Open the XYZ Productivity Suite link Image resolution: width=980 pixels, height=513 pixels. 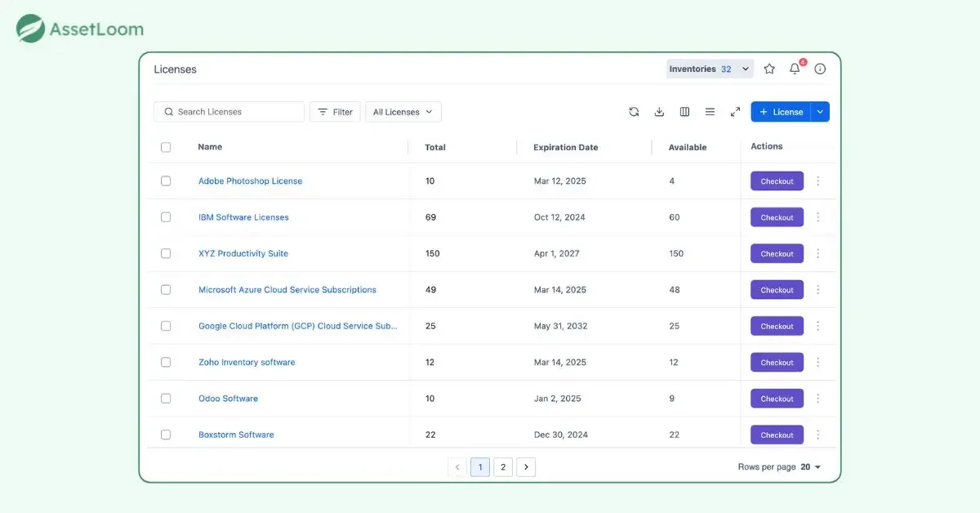coord(243,253)
